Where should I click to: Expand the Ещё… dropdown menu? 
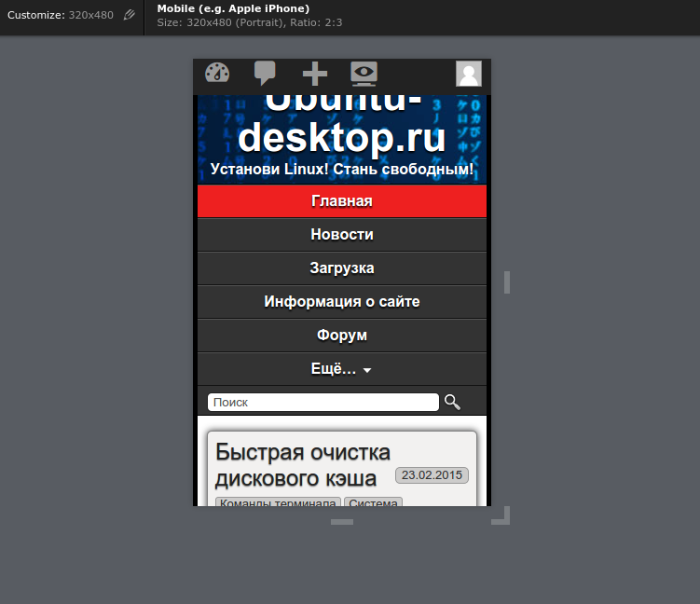tap(341, 369)
